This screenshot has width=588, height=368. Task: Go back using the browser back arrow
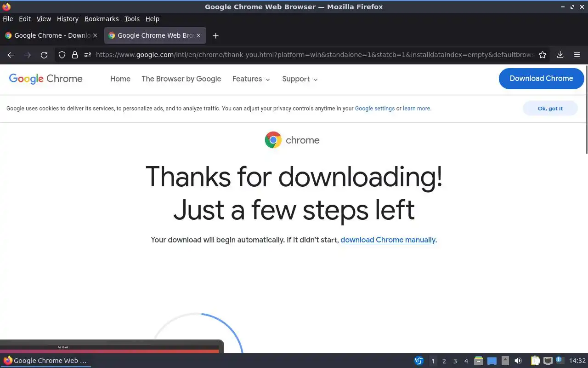point(11,55)
